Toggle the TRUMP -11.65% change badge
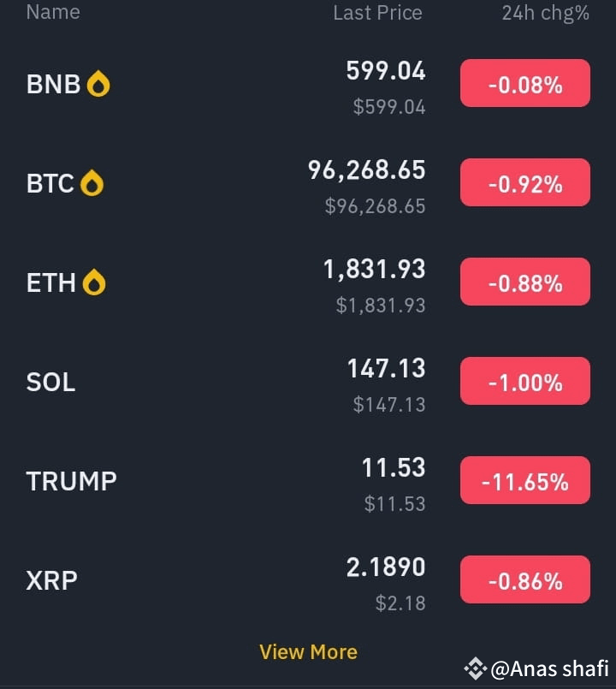 pos(525,480)
